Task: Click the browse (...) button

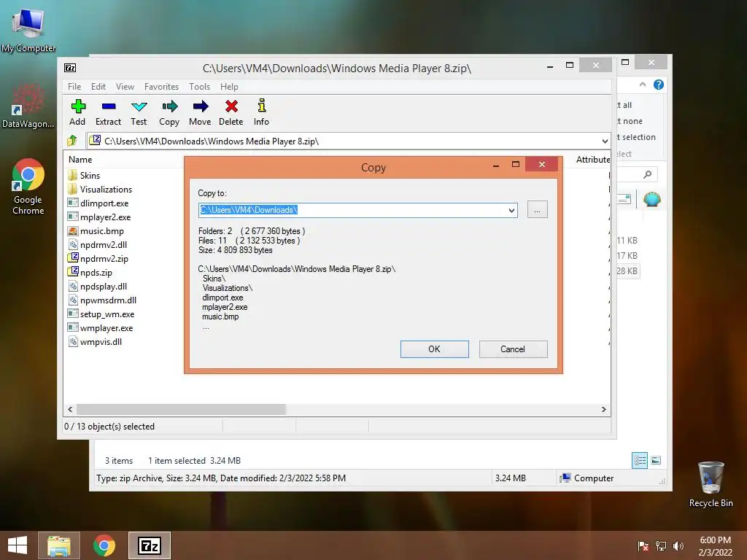Action: 538,209
